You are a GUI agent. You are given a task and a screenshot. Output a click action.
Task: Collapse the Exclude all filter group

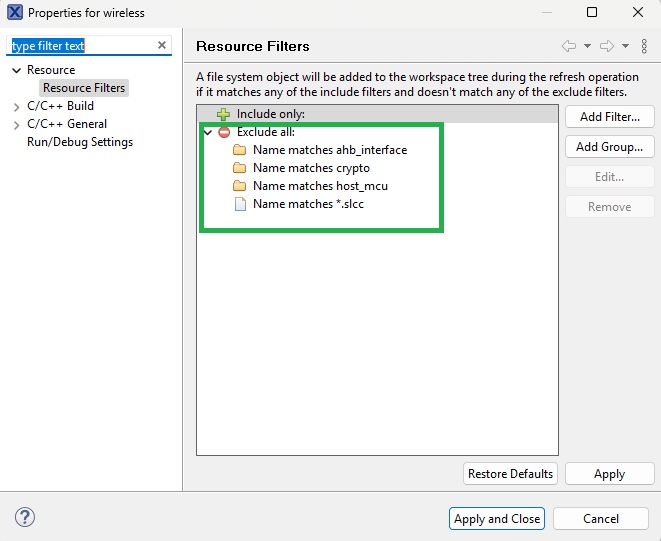pyautogui.click(x=207, y=132)
